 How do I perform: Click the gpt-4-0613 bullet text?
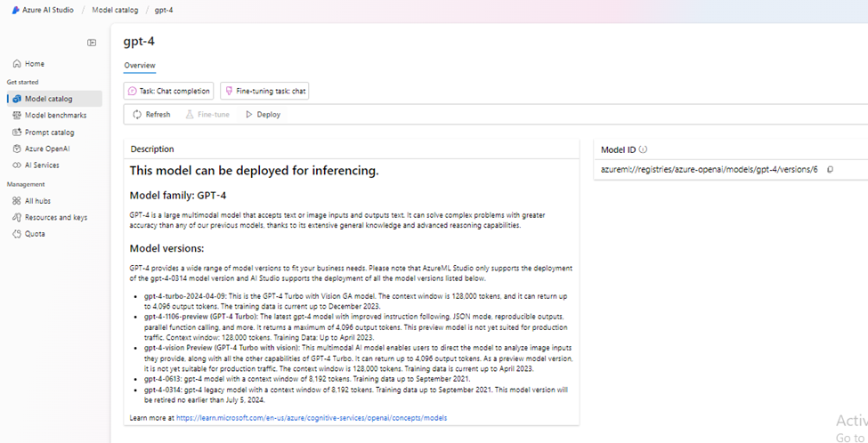(x=307, y=379)
